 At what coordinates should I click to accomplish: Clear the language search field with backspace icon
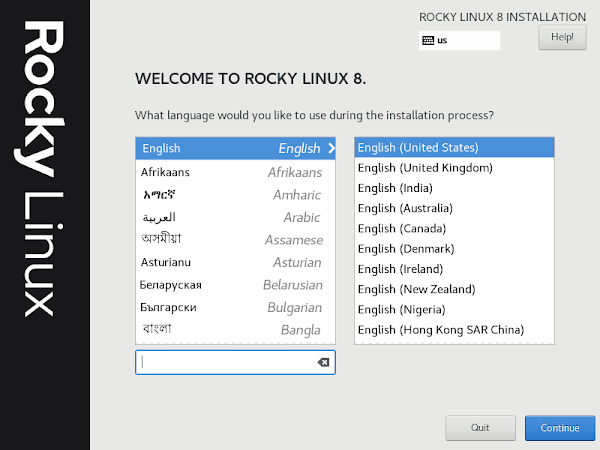323,362
